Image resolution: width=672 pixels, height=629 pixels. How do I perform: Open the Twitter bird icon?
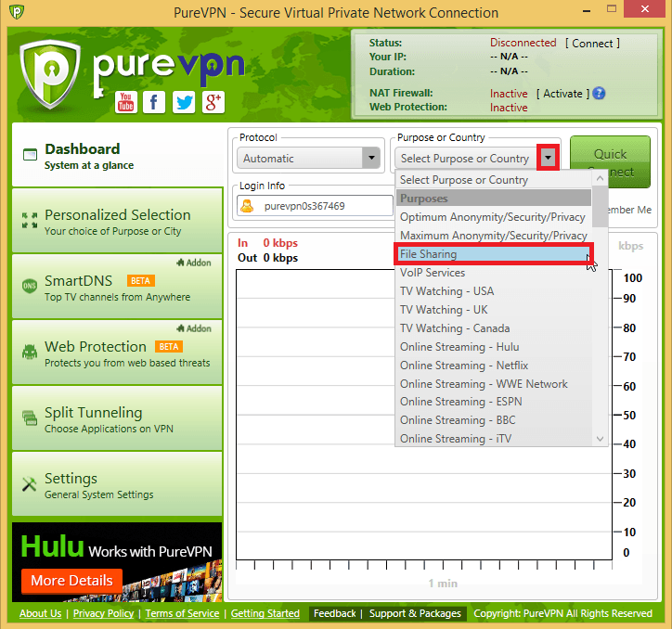(x=184, y=102)
